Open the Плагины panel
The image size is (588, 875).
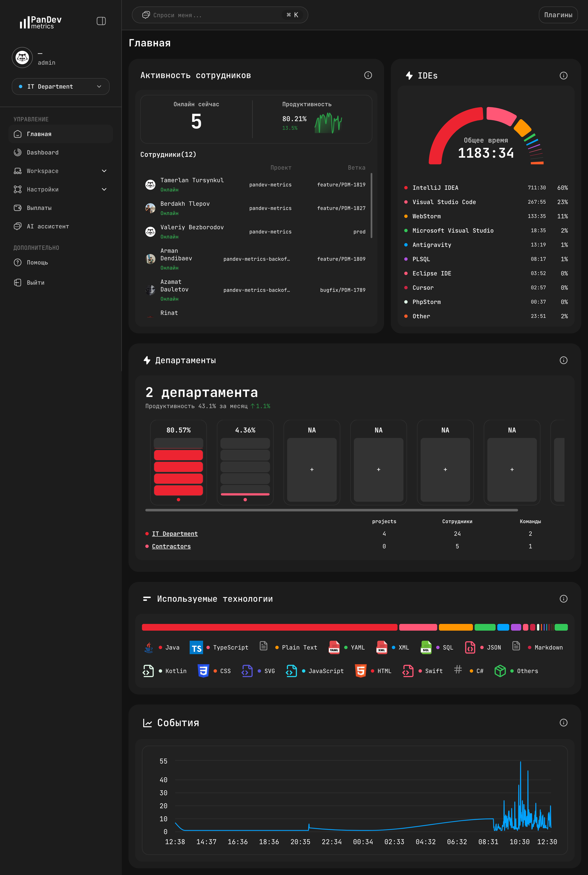click(x=558, y=15)
